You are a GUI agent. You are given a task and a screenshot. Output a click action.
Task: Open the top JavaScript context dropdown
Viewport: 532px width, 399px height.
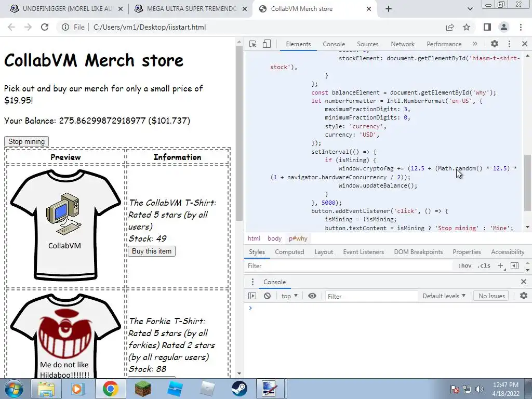click(x=289, y=296)
